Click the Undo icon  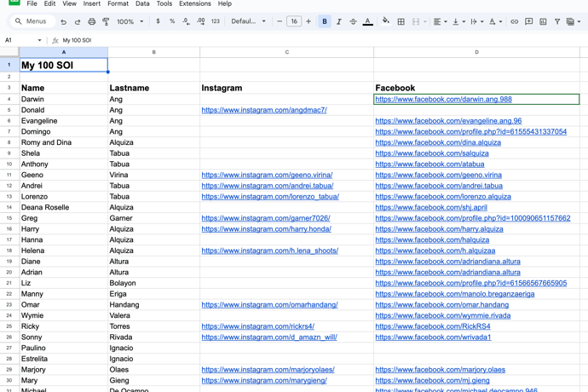pyautogui.click(x=63, y=22)
